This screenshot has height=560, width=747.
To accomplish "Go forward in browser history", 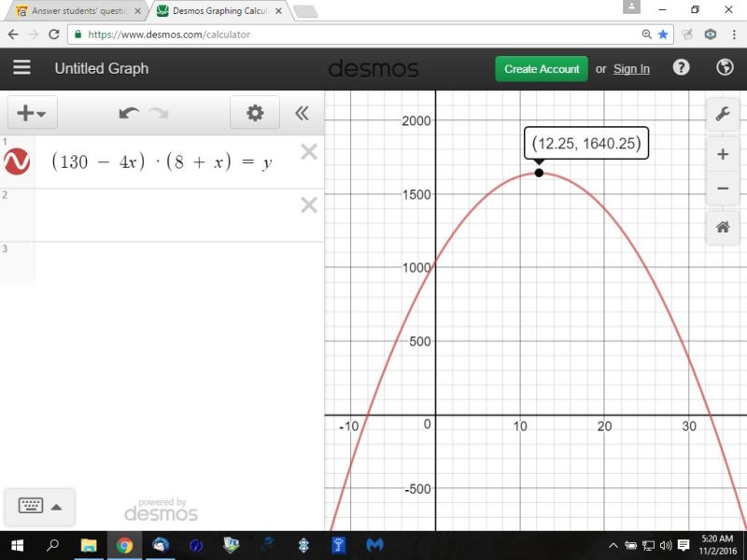I will 34,35.
